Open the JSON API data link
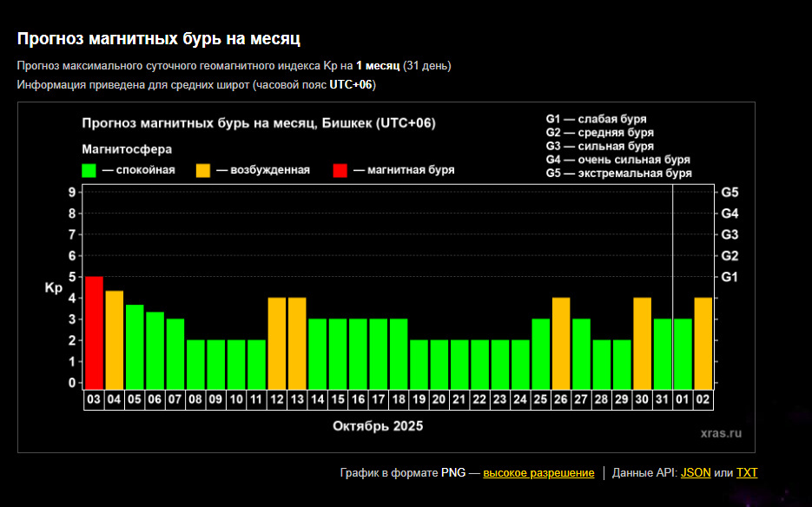 point(696,472)
